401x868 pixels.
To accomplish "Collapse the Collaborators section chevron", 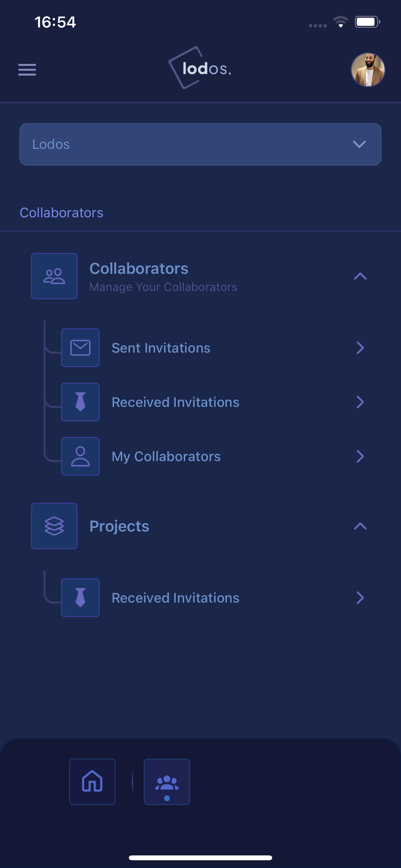I will tap(360, 276).
